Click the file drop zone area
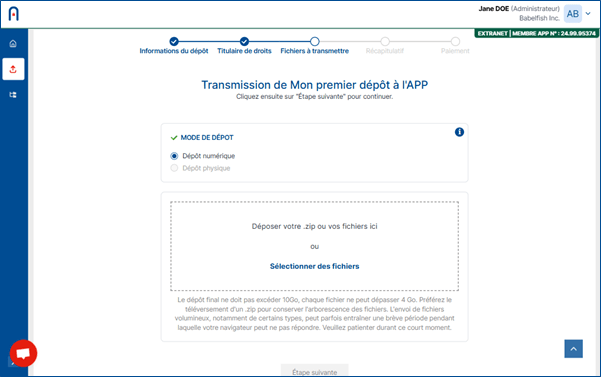 [x=315, y=246]
